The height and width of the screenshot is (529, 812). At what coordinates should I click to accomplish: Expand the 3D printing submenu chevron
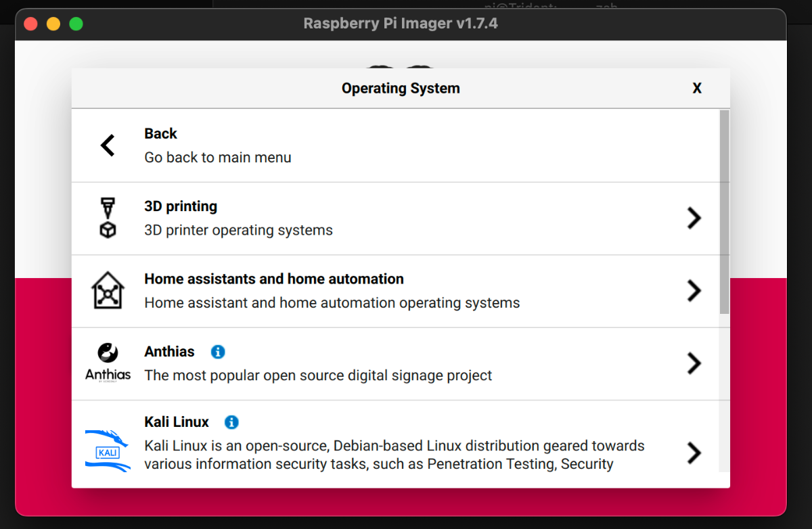(x=694, y=218)
